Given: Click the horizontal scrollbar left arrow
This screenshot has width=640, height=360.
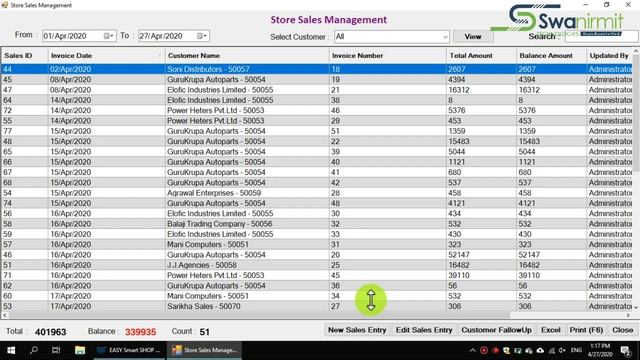Looking at the screenshot, I should point(4,315).
